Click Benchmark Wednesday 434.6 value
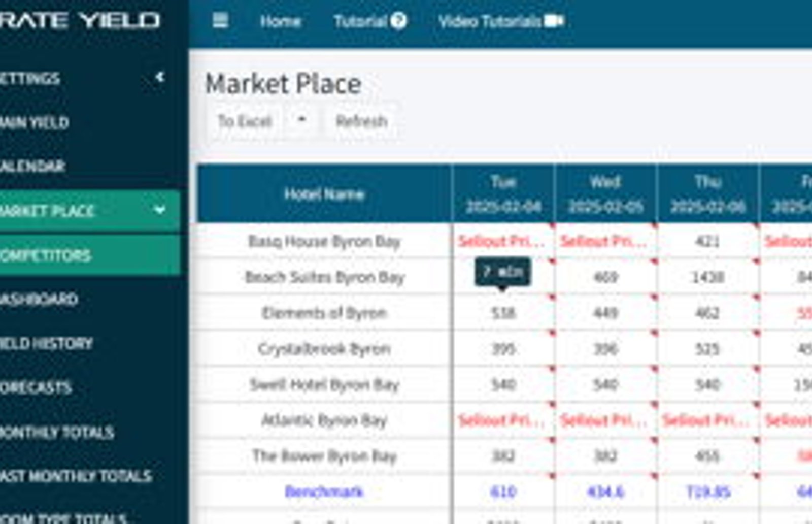The width and height of the screenshot is (812, 524). (x=605, y=492)
